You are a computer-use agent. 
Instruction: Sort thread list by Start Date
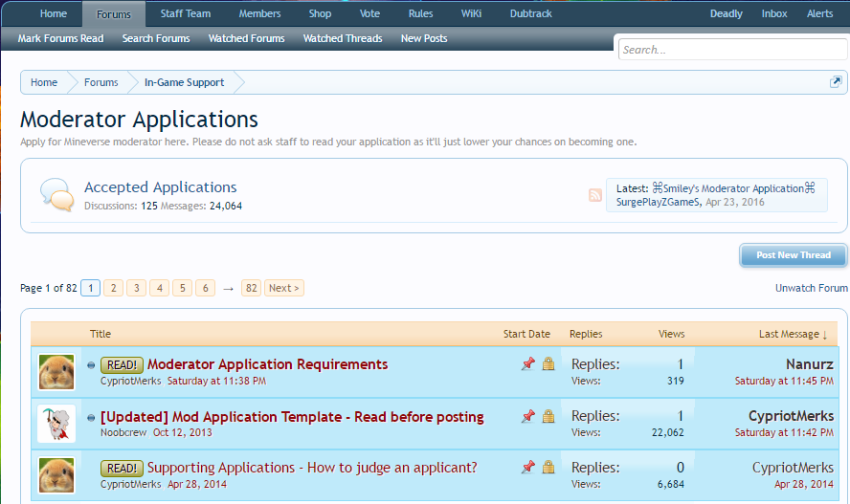pos(526,334)
